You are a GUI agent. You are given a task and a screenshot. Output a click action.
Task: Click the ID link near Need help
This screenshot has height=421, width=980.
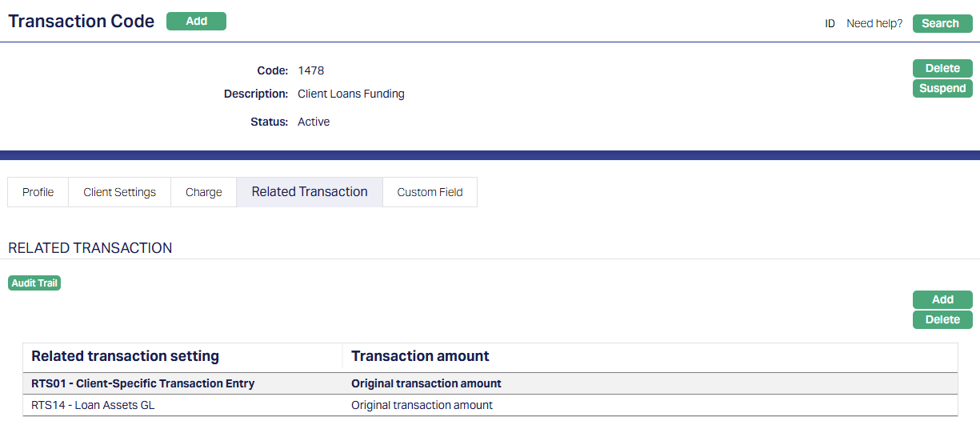[830, 23]
